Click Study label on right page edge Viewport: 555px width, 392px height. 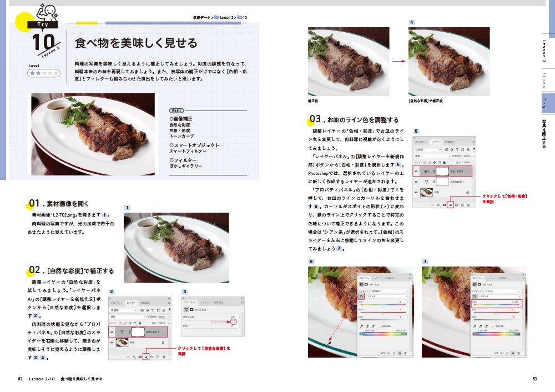point(544,81)
